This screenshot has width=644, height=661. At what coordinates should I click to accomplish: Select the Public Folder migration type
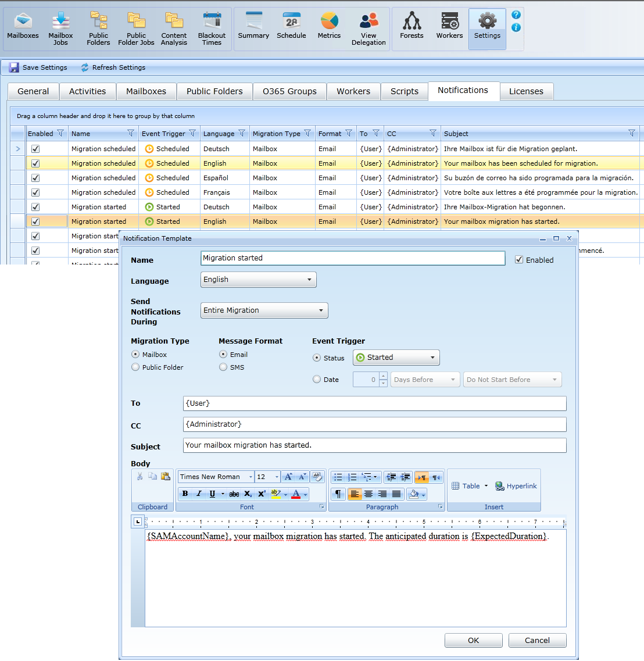pos(135,367)
